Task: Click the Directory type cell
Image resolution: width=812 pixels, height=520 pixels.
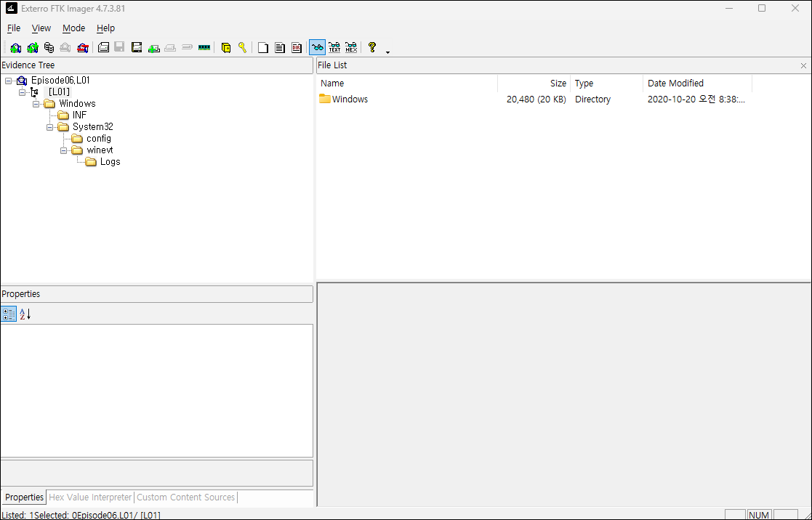Action: click(x=592, y=99)
